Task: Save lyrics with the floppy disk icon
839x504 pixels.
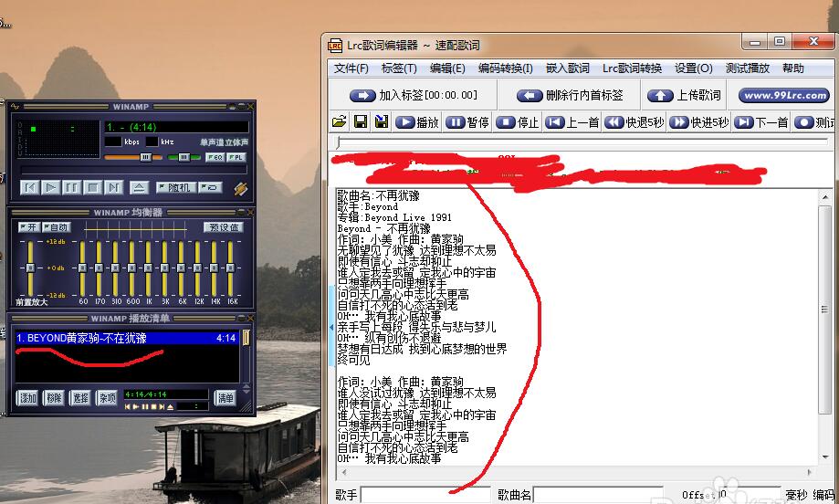Action: point(361,122)
